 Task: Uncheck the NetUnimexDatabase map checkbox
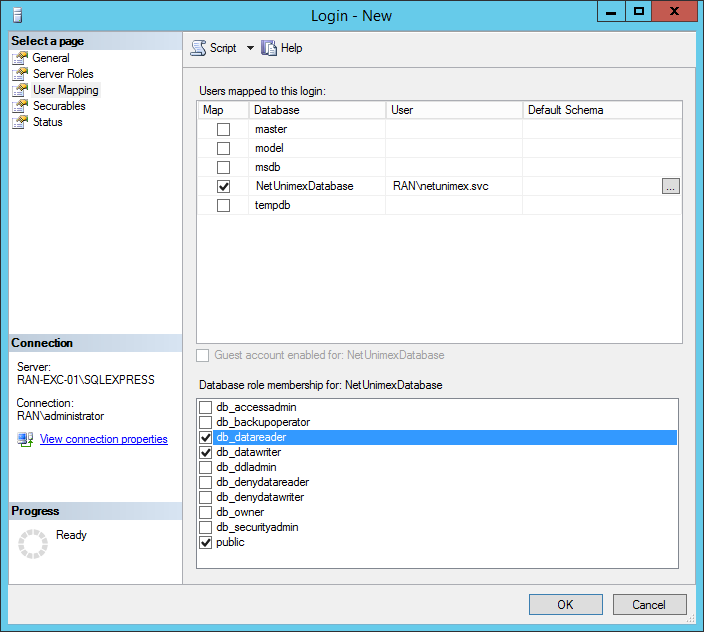pyautogui.click(x=223, y=186)
